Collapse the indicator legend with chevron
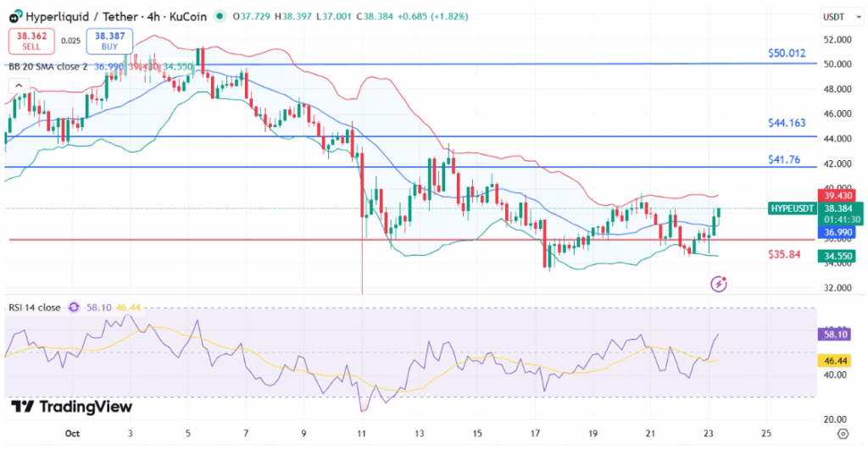The width and height of the screenshot is (868, 449). coord(17,86)
